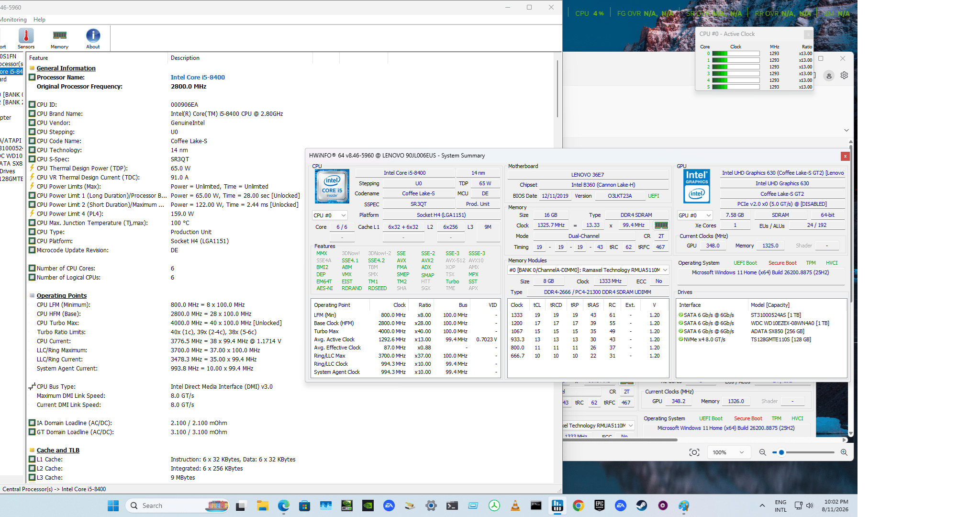This screenshot has width=980, height=517.
Task: Select the CPU Thermal Design Power (TDP) row
Action: coord(164,169)
